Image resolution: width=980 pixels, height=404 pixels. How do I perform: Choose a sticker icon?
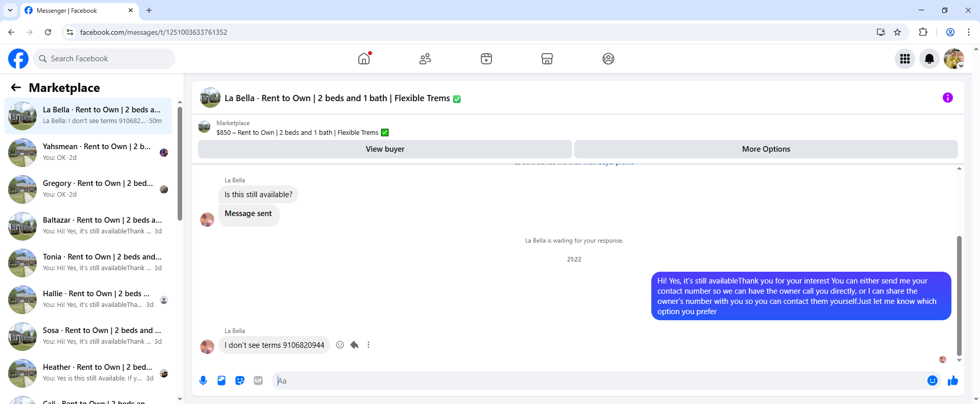(x=240, y=381)
